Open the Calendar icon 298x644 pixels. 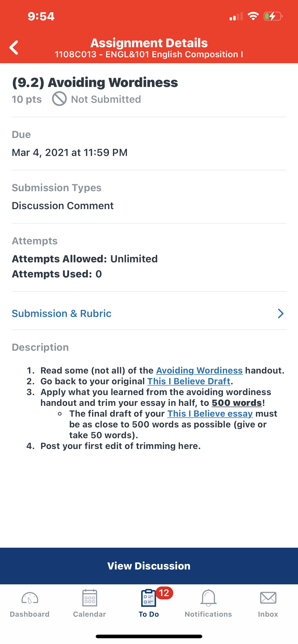coord(89,598)
